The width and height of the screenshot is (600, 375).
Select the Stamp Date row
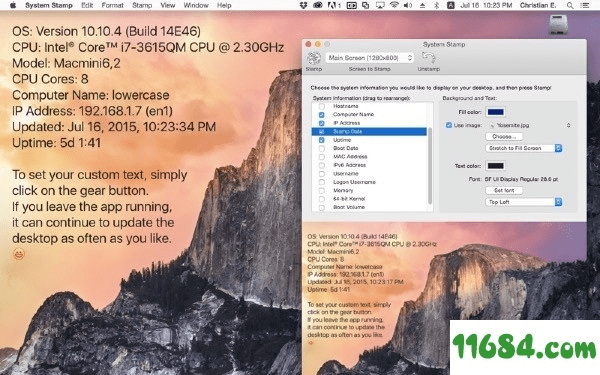[x=369, y=132]
